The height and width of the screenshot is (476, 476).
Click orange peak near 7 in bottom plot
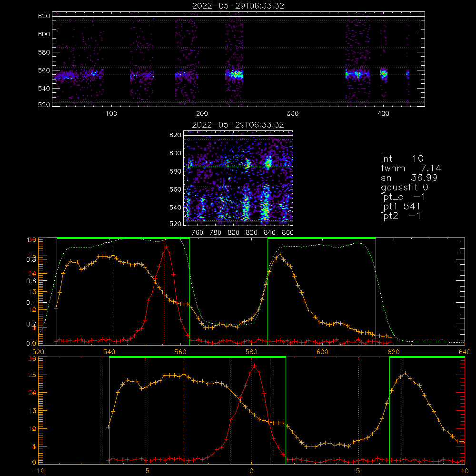[x=405, y=373]
